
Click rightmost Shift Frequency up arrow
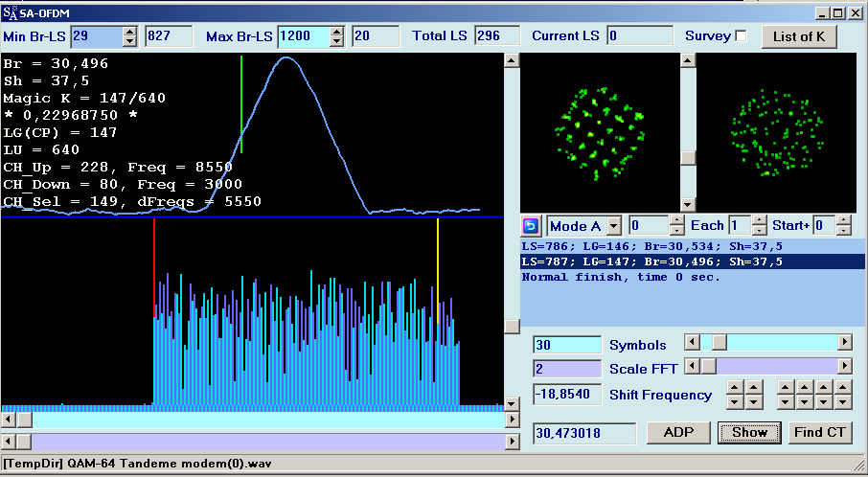pos(843,387)
